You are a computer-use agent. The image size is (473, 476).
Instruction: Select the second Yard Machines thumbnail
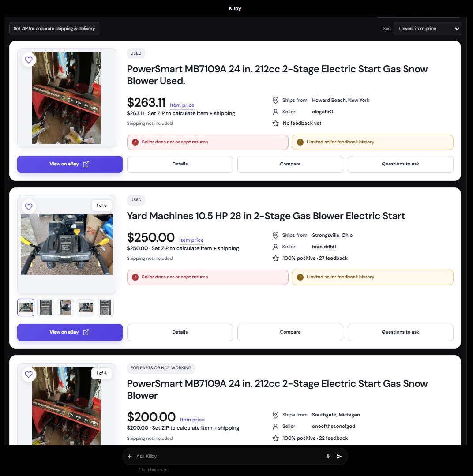[x=46, y=307]
